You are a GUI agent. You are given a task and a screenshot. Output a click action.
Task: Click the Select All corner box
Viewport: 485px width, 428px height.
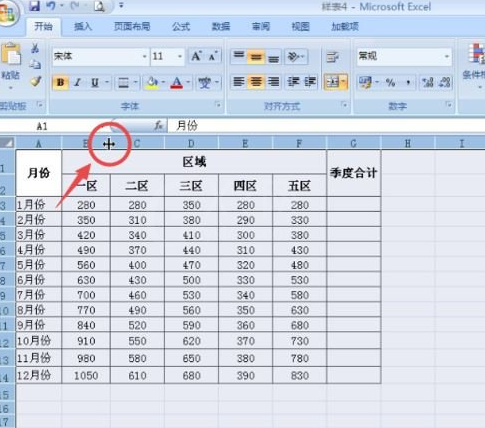(7, 143)
